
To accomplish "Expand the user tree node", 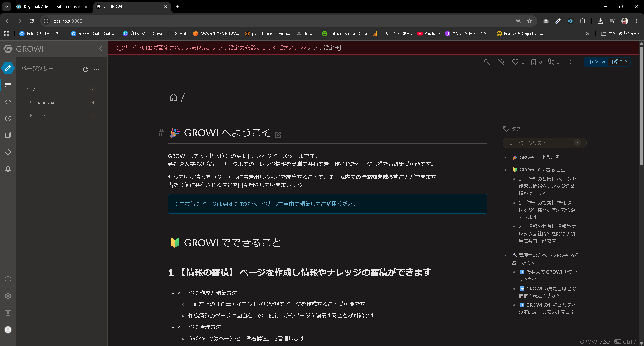I will 31,115.
